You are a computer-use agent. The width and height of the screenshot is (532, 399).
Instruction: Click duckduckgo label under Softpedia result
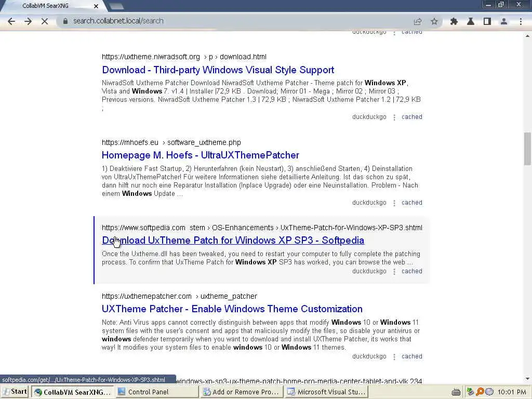pyautogui.click(x=369, y=271)
